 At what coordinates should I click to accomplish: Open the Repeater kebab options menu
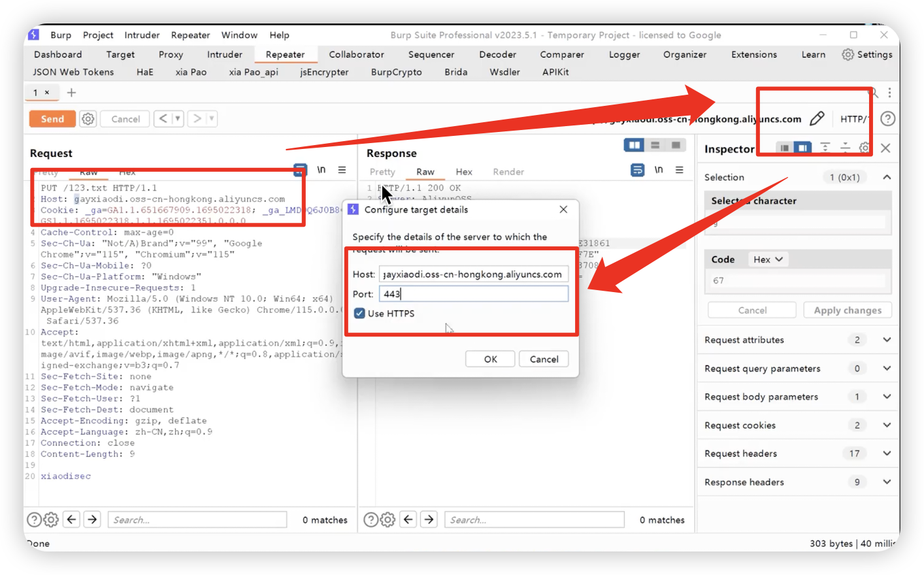click(x=889, y=93)
